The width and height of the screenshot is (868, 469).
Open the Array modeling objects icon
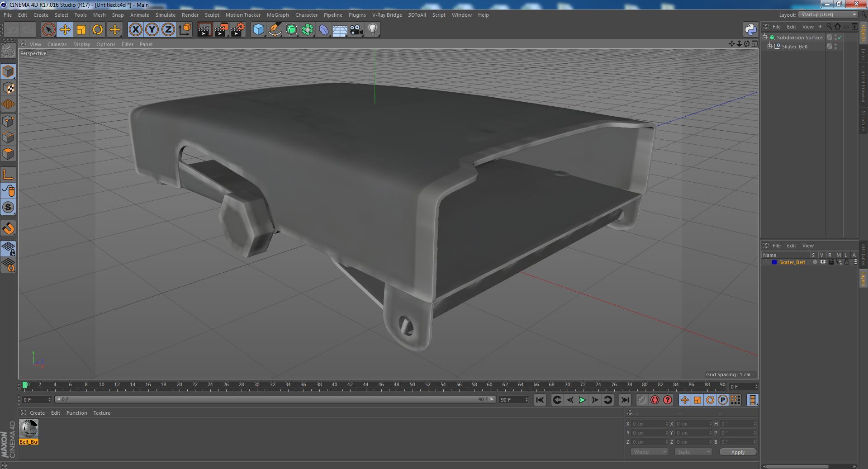pyautogui.click(x=308, y=30)
